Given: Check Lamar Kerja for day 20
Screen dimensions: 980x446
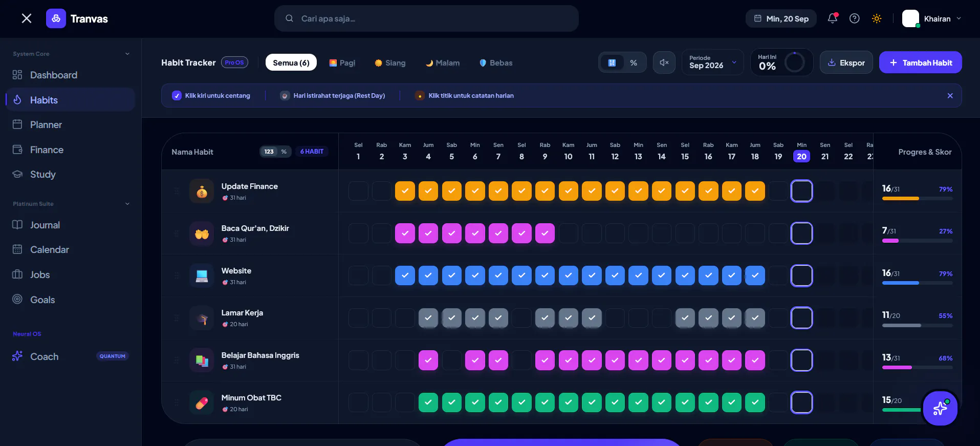Looking at the screenshot, I should pyautogui.click(x=801, y=318).
